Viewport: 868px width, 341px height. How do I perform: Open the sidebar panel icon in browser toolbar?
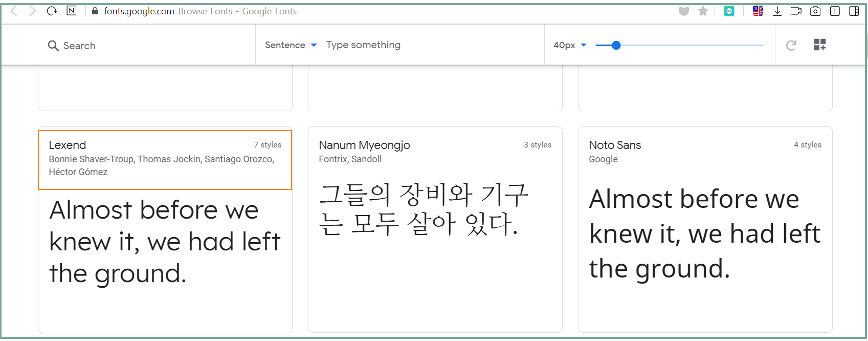tap(854, 11)
